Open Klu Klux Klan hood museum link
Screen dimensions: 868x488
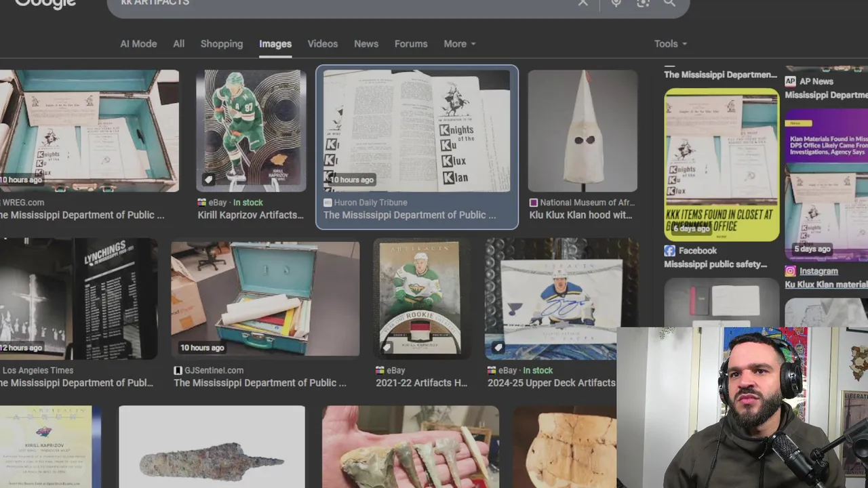click(x=580, y=215)
